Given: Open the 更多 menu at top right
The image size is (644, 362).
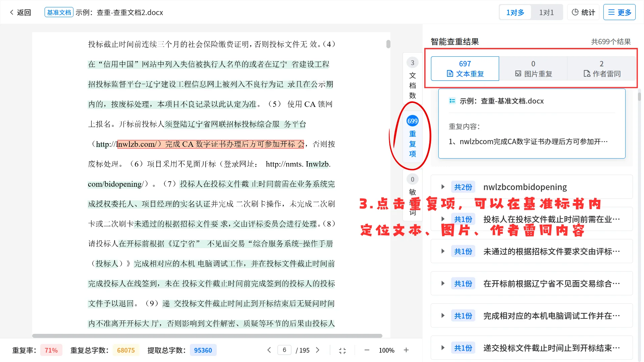Looking at the screenshot, I should [x=619, y=12].
